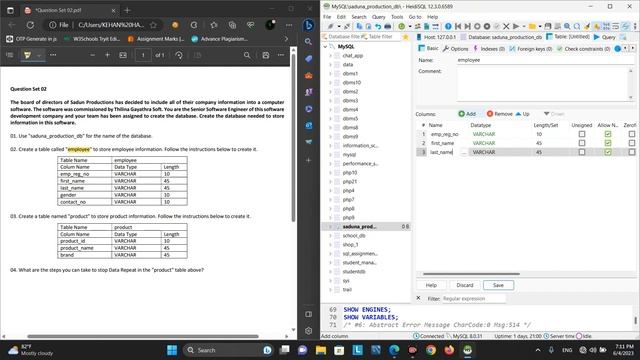Collapse the MySQL root tree node
This screenshot has height=360, width=640.
325,47
